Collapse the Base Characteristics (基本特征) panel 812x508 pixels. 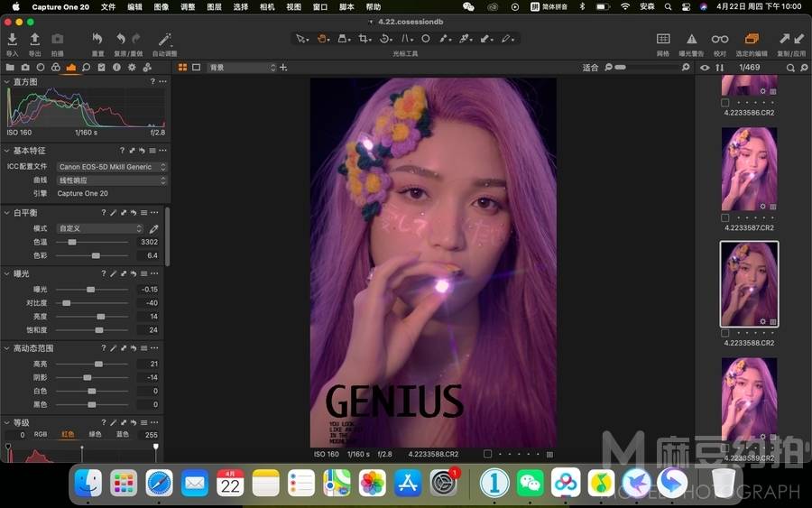click(6, 151)
